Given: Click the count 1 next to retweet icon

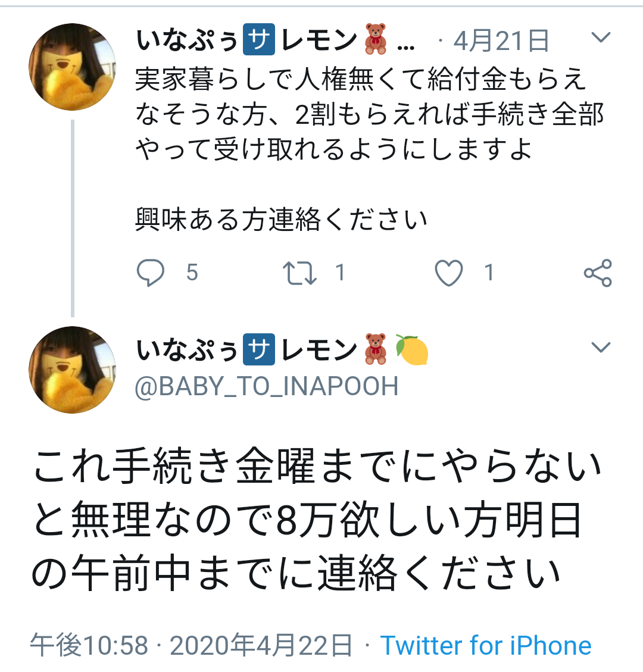Looking at the screenshot, I should point(340,273).
